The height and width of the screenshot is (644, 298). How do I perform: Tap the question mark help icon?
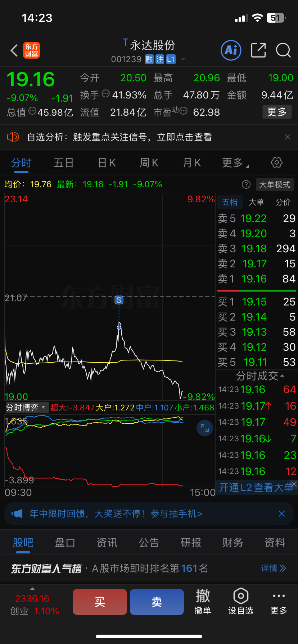tap(246, 184)
